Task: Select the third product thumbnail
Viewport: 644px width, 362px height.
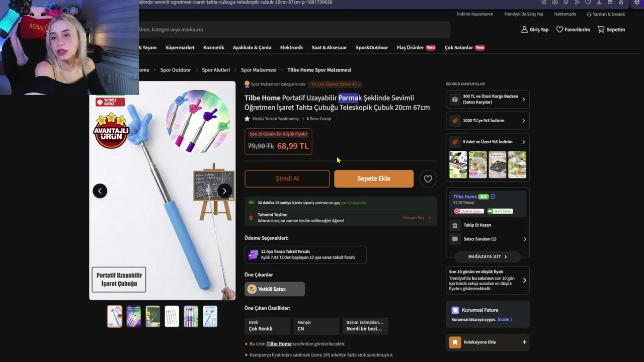Action: [153, 316]
